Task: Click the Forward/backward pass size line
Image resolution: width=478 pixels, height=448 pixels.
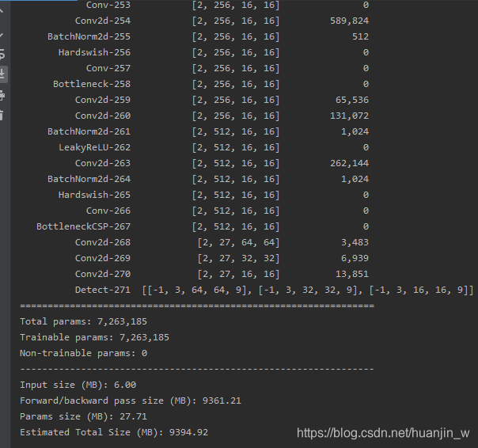Action: click(131, 401)
